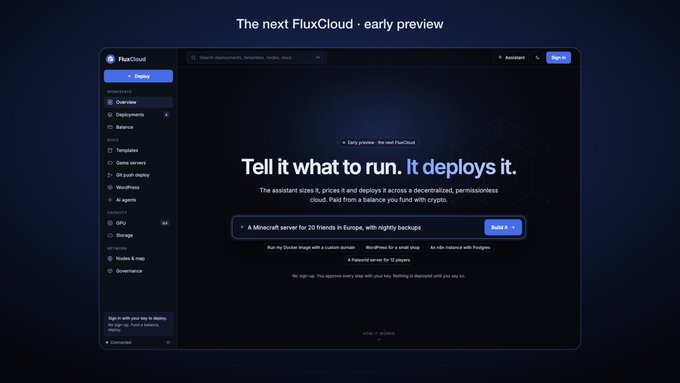The height and width of the screenshot is (383, 680).
Task: Open the GPU capacity page
Action: [x=138, y=223]
